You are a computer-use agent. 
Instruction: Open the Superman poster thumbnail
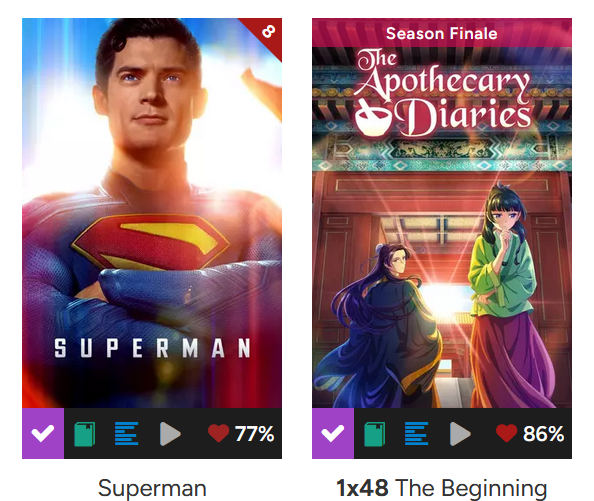[152, 213]
